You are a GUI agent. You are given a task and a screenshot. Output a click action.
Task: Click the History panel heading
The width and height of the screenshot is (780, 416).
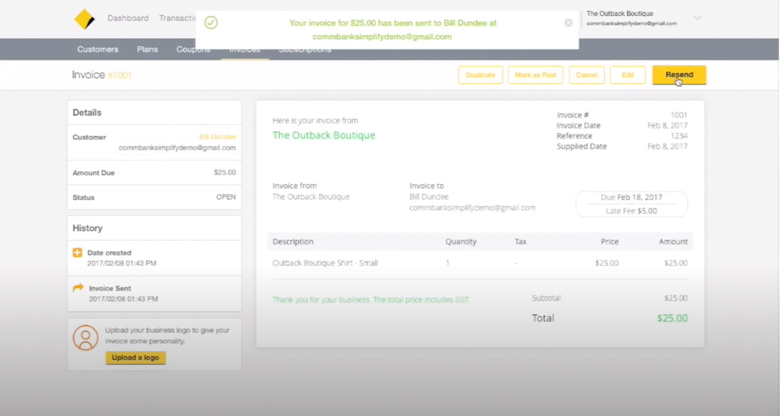click(88, 228)
